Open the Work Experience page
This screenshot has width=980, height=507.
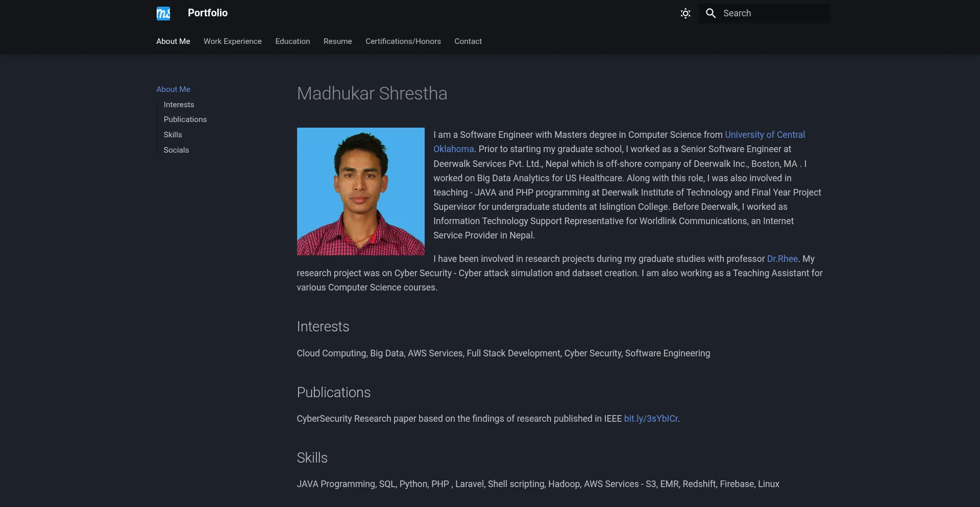click(x=232, y=41)
